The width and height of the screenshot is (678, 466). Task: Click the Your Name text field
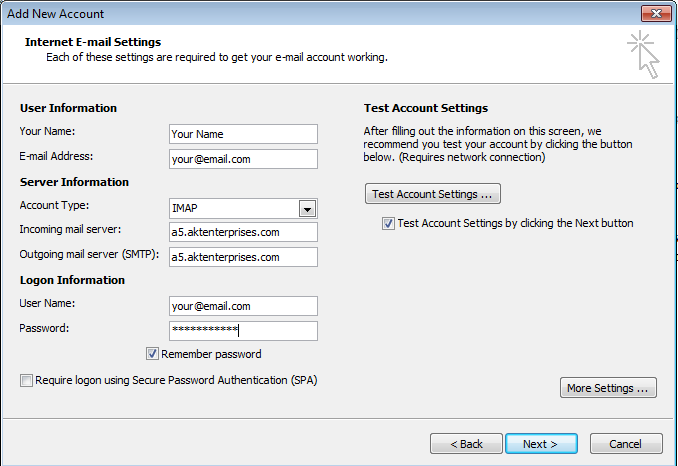coord(243,134)
